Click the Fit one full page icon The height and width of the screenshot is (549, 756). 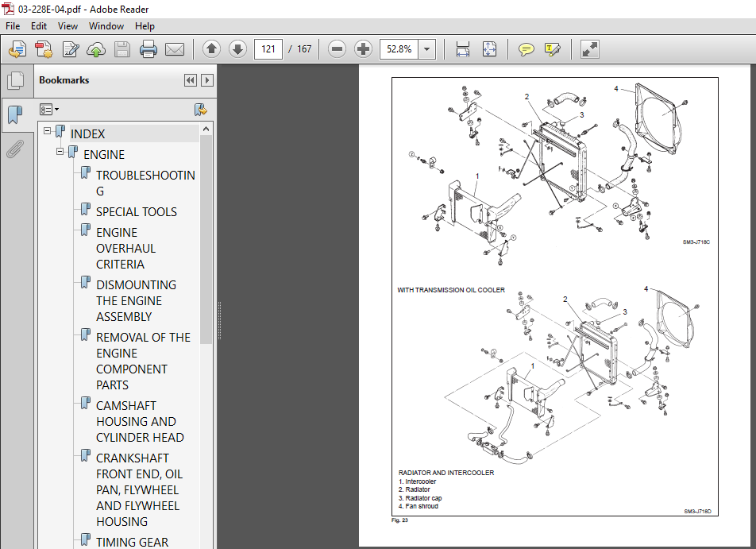[x=489, y=49]
